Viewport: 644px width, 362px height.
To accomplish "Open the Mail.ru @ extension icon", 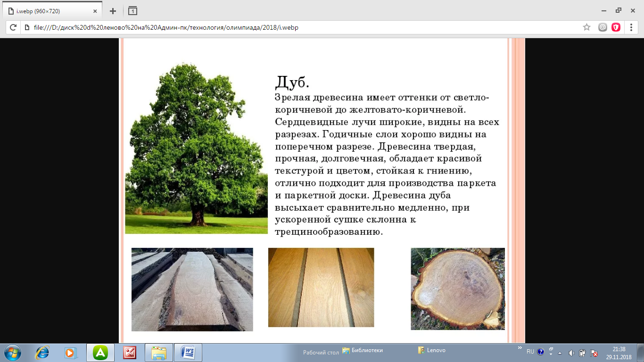I will click(x=603, y=27).
